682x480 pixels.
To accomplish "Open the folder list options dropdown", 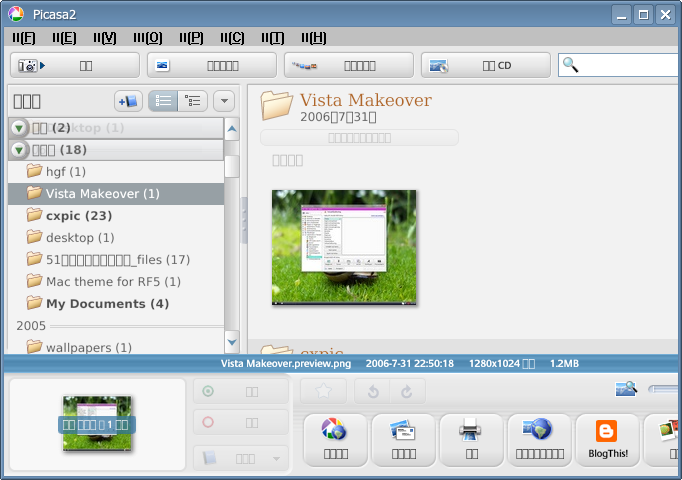I will tap(223, 101).
